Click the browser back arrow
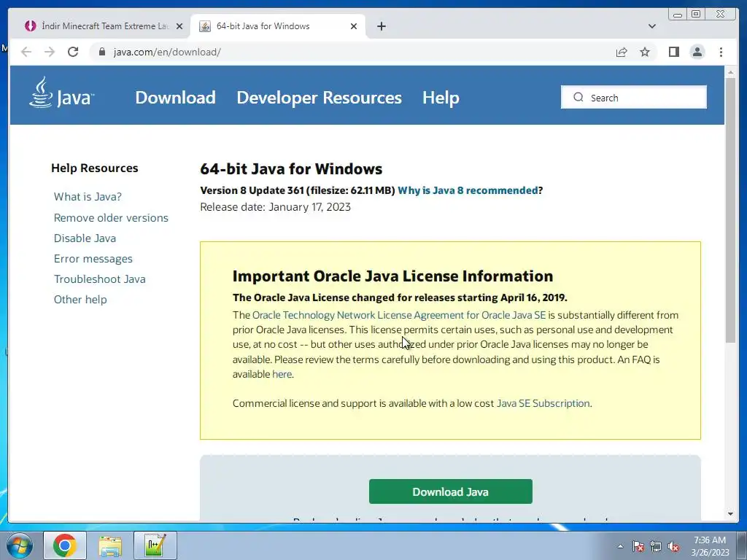The width and height of the screenshot is (747, 560). (x=26, y=52)
